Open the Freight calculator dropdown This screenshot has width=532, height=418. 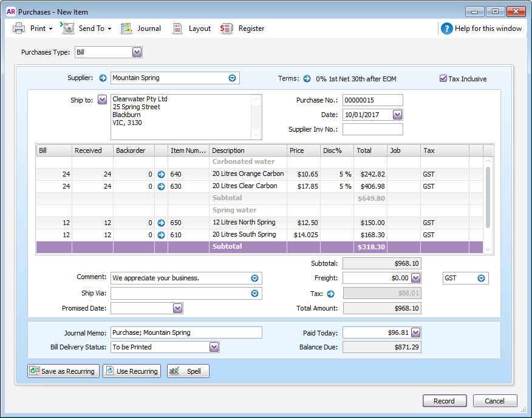[x=415, y=278]
